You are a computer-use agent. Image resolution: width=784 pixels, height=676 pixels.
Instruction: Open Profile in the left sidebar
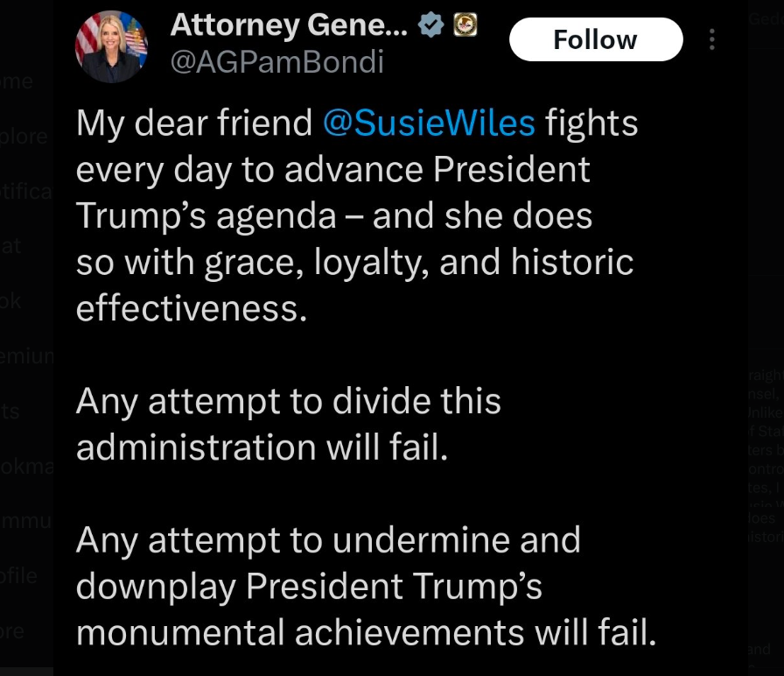pyautogui.click(x=21, y=576)
